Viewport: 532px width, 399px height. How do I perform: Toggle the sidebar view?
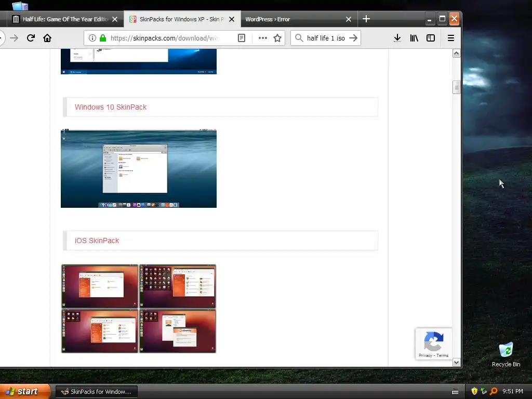[x=431, y=38]
